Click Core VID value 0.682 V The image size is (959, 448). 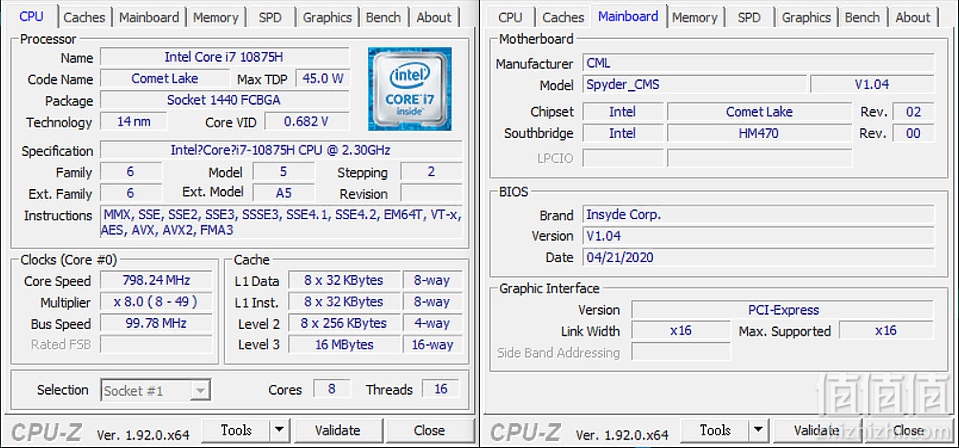coord(306,121)
